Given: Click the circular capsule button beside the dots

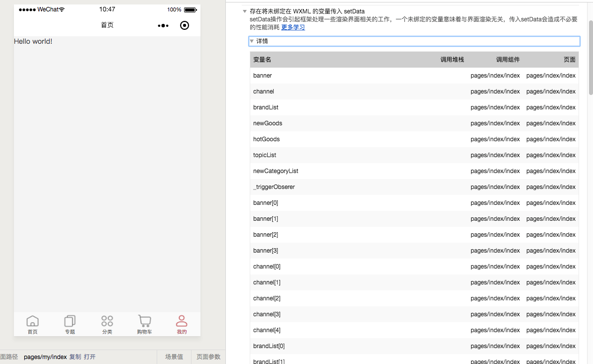Looking at the screenshot, I should (185, 25).
